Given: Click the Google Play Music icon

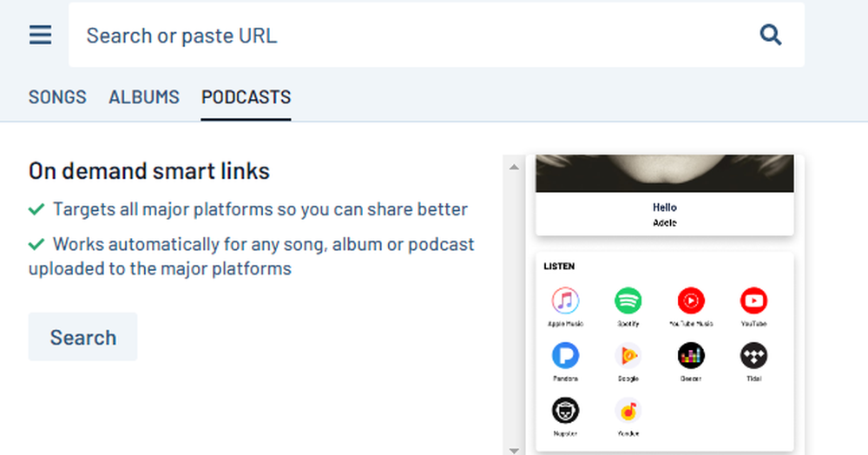Looking at the screenshot, I should [628, 355].
